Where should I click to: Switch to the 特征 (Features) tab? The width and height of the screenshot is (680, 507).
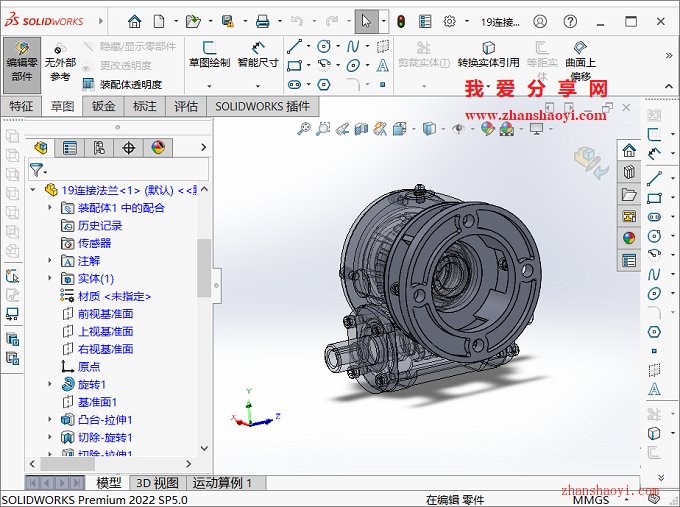pyautogui.click(x=21, y=106)
